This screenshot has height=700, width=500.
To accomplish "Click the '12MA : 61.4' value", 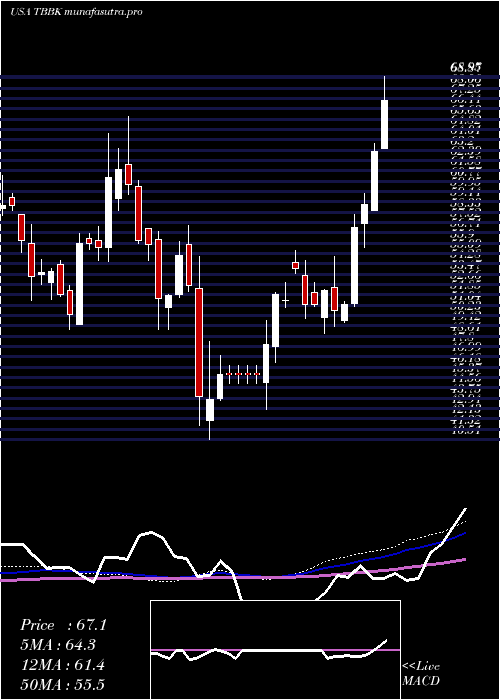I will click(62, 665).
